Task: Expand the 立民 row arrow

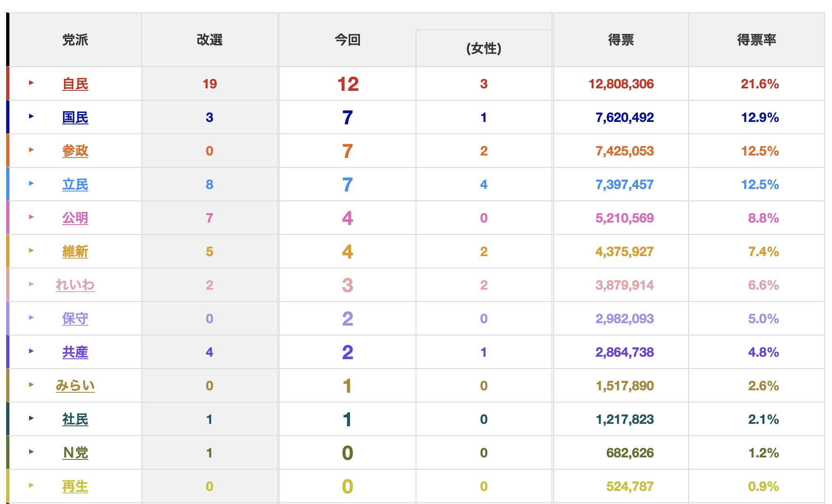Action: 31,184
